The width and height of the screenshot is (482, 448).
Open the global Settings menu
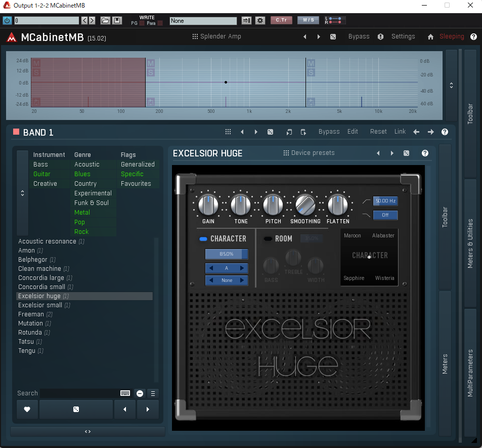pos(403,36)
